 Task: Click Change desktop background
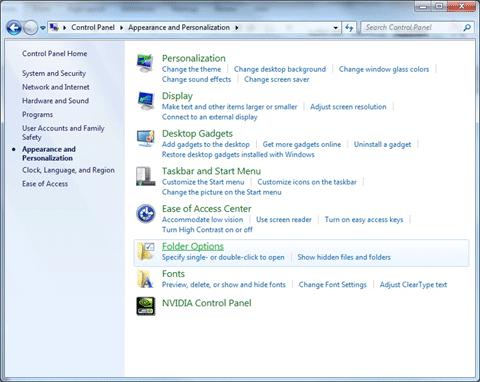[280, 69]
